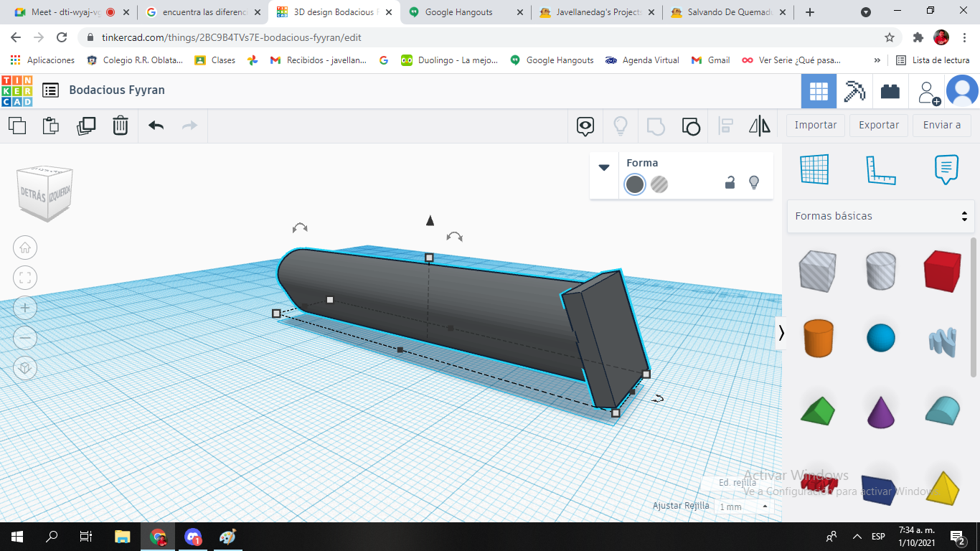This screenshot has width=980, height=551.
Task: Open the Align tool
Action: (725, 126)
